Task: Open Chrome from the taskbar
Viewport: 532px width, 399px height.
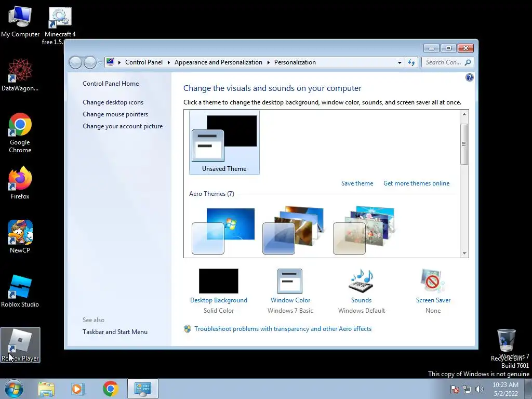Action: pos(110,389)
